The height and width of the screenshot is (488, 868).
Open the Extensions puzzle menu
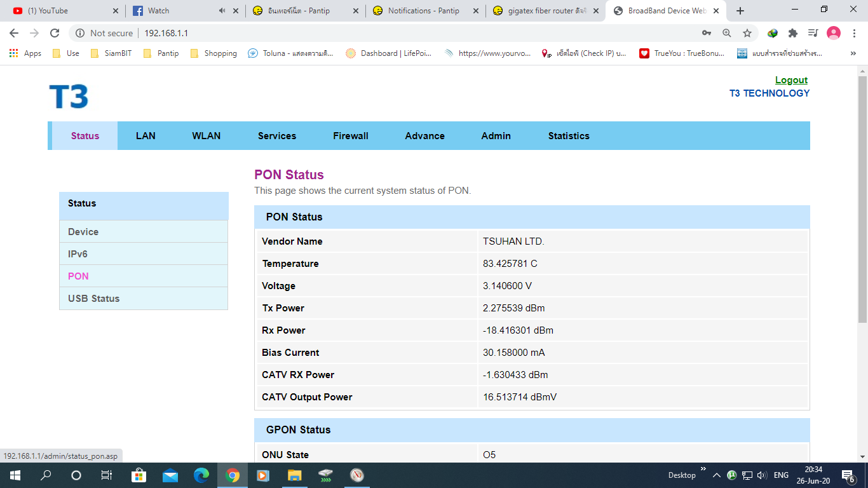point(793,33)
